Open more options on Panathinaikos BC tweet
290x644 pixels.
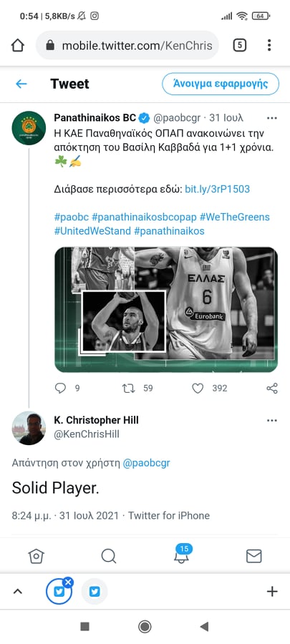(x=272, y=118)
